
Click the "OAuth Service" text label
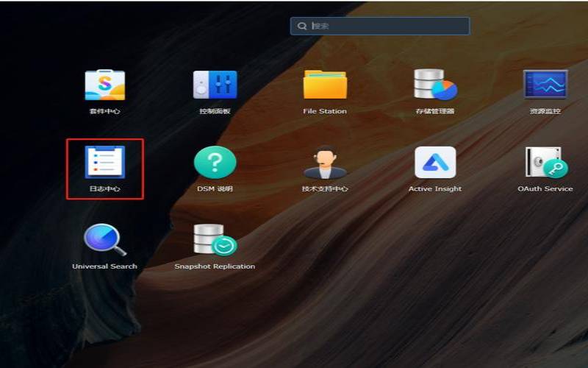click(545, 189)
